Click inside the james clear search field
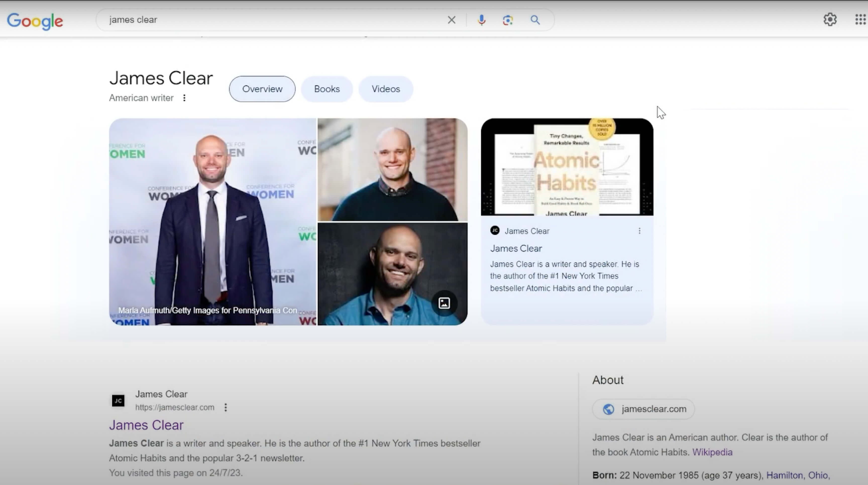This screenshot has height=485, width=868. (269, 20)
